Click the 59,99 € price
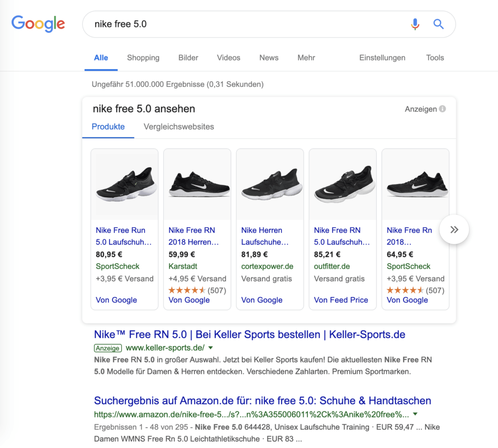The image size is (498, 448). pyautogui.click(x=182, y=255)
